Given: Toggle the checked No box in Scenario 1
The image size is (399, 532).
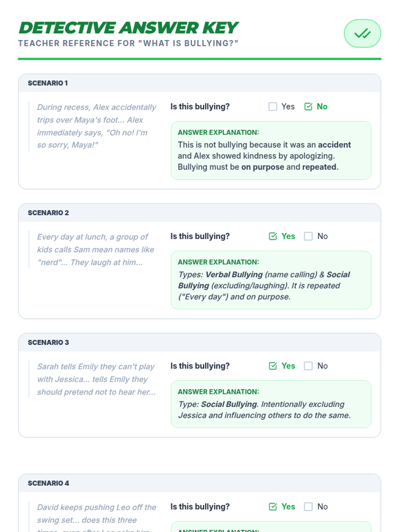Looking at the screenshot, I should click(x=308, y=106).
